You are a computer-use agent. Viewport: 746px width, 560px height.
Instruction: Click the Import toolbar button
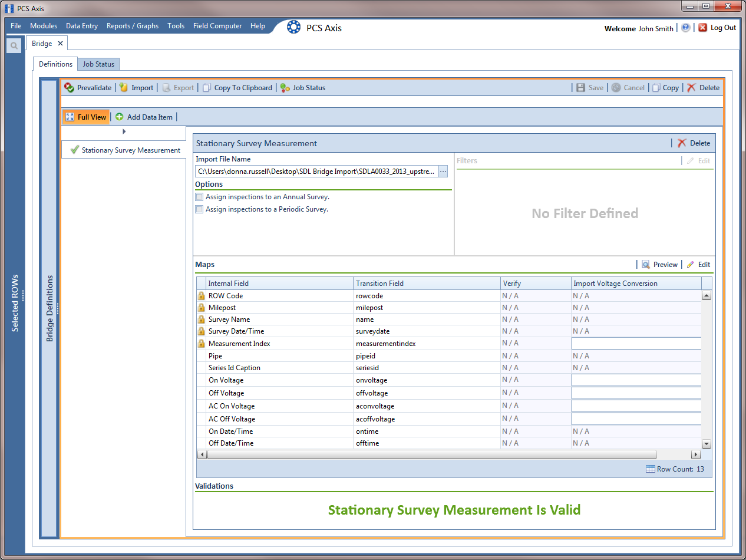click(136, 87)
